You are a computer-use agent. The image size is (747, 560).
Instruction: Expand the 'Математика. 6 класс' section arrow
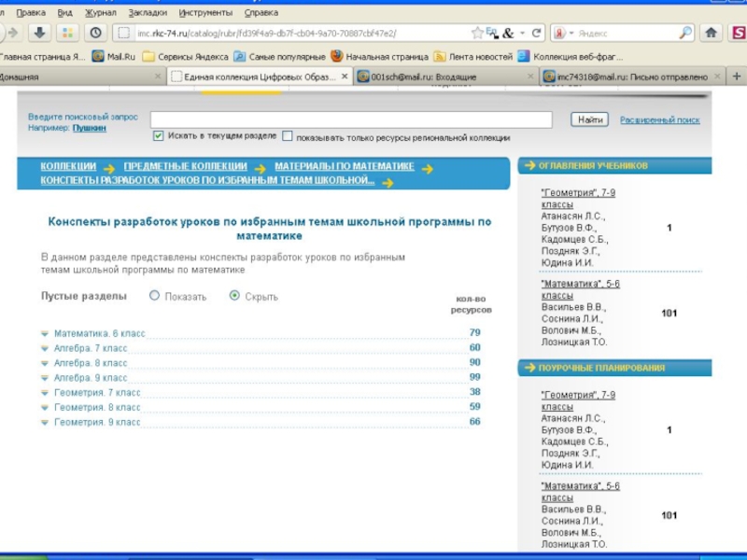[45, 333]
